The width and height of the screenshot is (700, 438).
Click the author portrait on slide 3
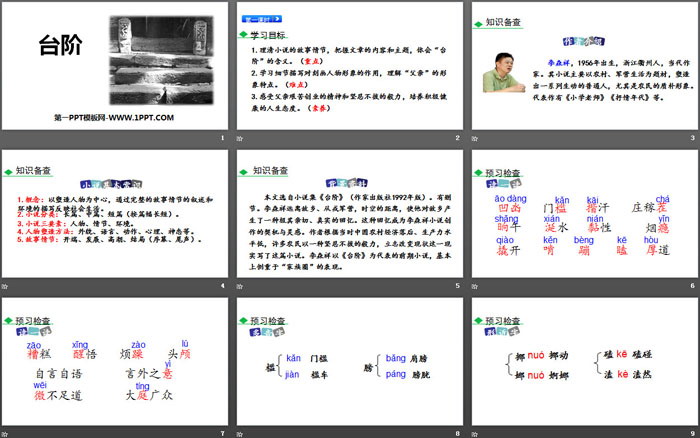pos(504,72)
